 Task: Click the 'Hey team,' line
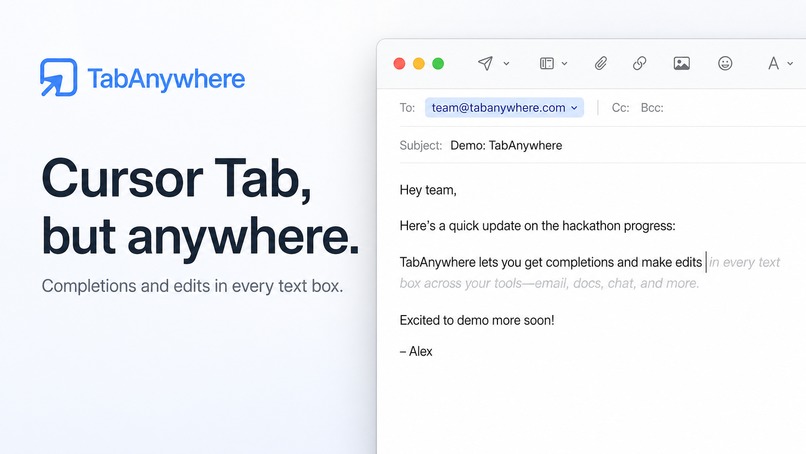428,190
